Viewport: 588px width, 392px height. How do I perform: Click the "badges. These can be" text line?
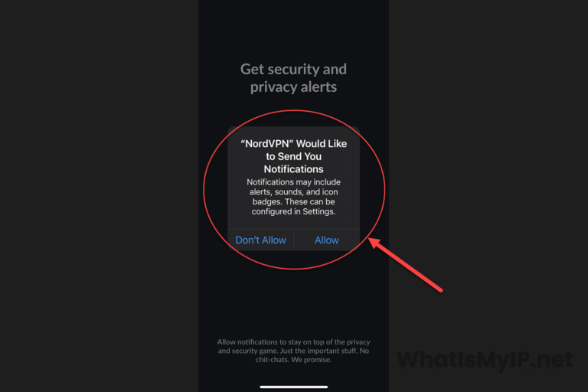294,202
